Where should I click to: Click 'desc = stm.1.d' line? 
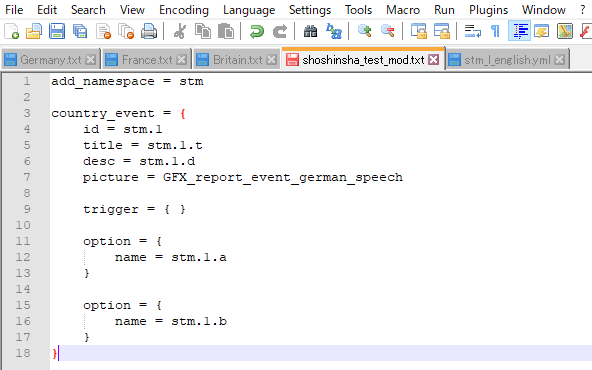[139, 162]
